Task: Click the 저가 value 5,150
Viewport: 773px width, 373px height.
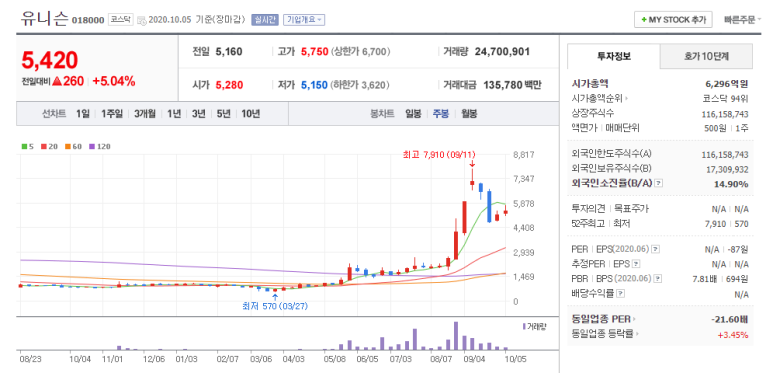Action: click(315, 85)
